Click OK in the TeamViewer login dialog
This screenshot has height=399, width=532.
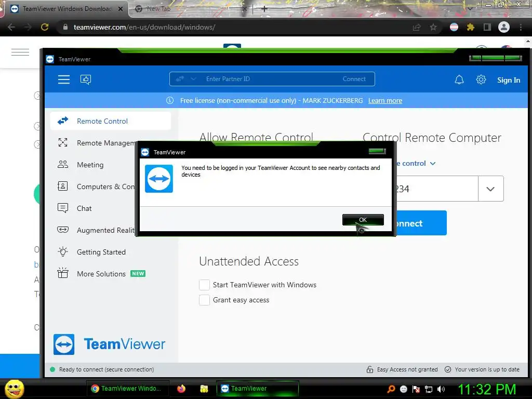(x=363, y=220)
